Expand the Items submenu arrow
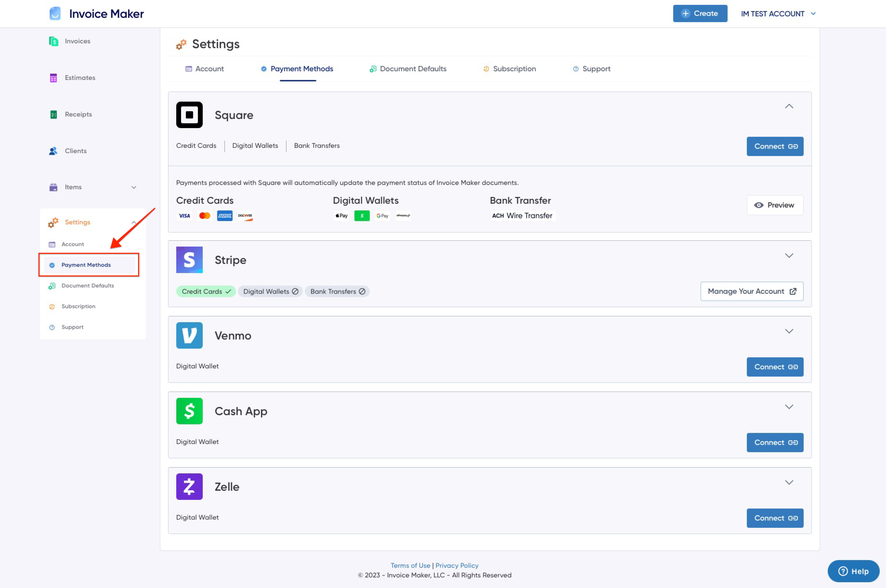Screen dimensions: 886x588 tap(134, 187)
